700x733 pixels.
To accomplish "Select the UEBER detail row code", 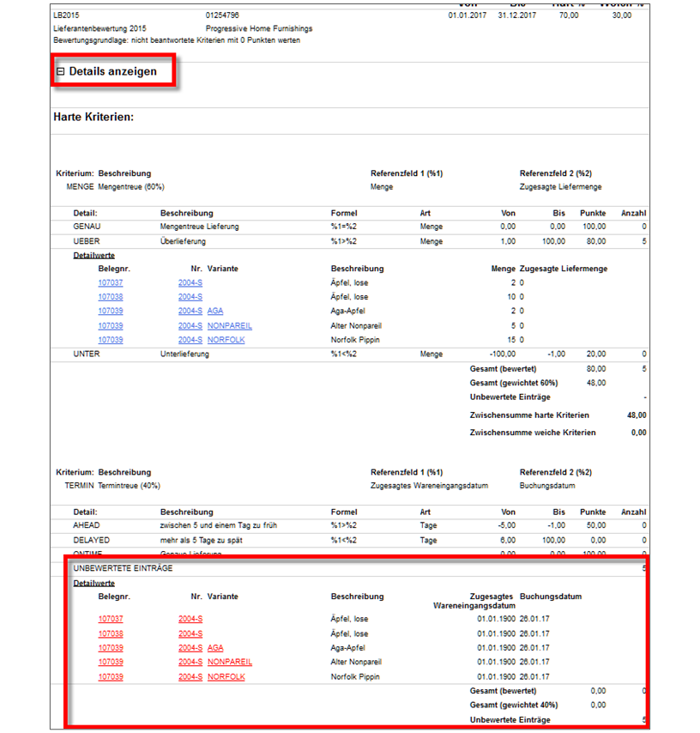I will click(87, 242).
